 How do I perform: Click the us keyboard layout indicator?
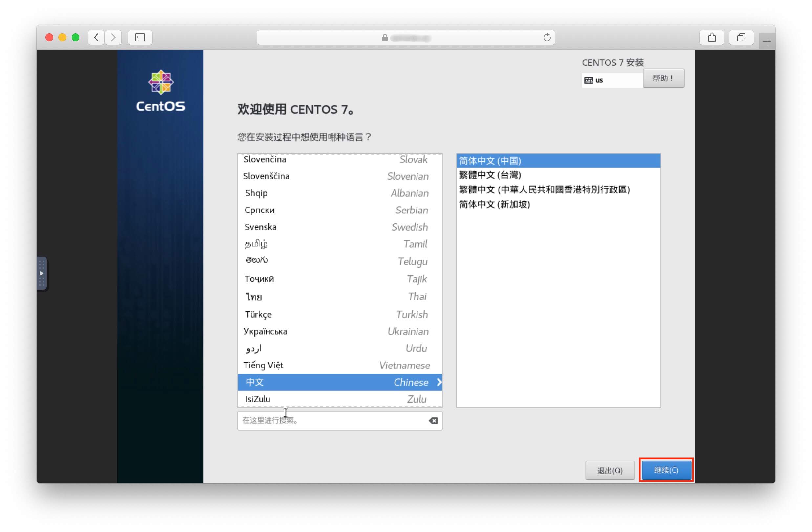coord(612,80)
